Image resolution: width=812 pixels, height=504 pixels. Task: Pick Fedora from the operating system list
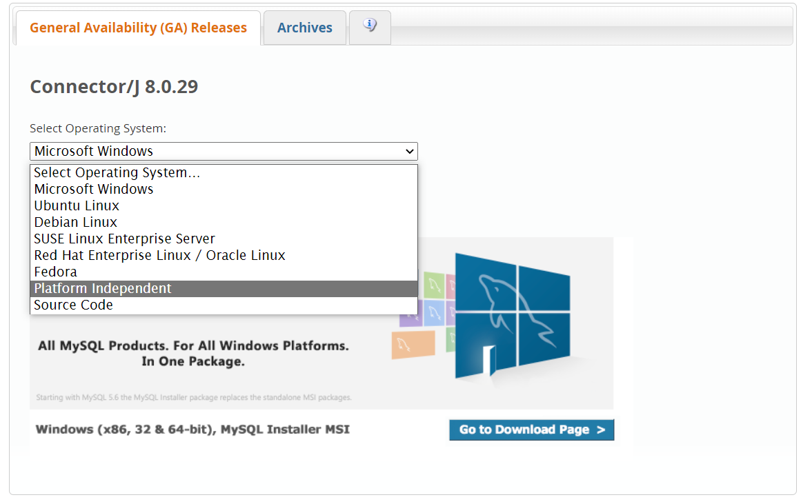pyautogui.click(x=224, y=272)
